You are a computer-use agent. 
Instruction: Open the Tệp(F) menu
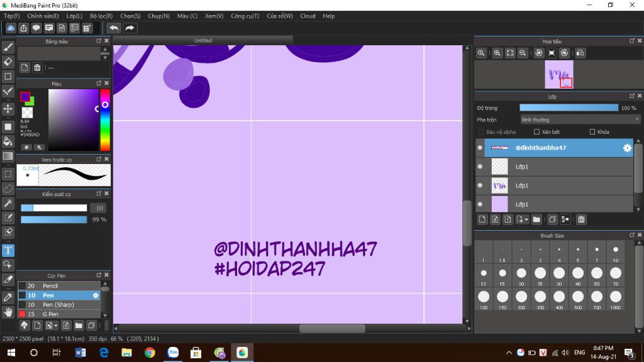point(11,16)
